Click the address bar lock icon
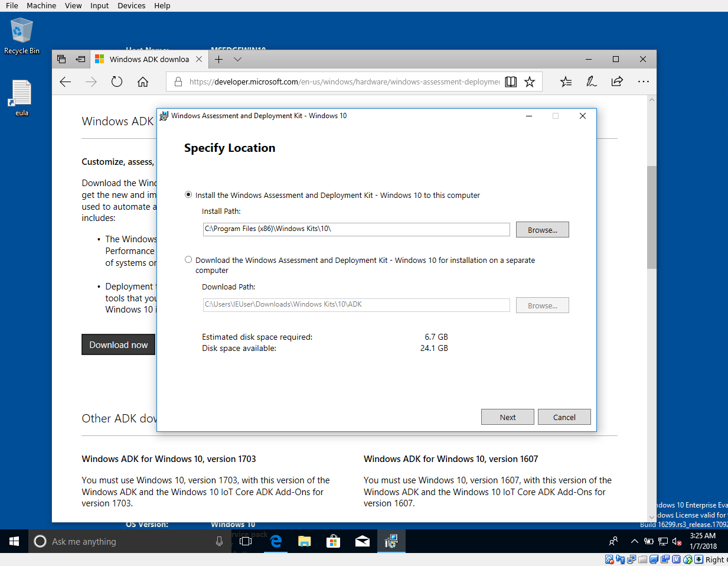728x566 pixels. [x=178, y=82]
